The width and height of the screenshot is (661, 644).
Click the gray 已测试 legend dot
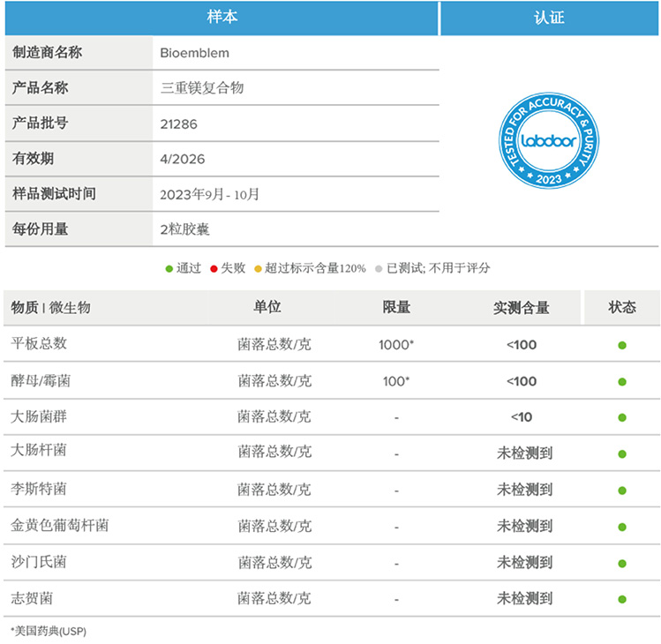click(379, 268)
